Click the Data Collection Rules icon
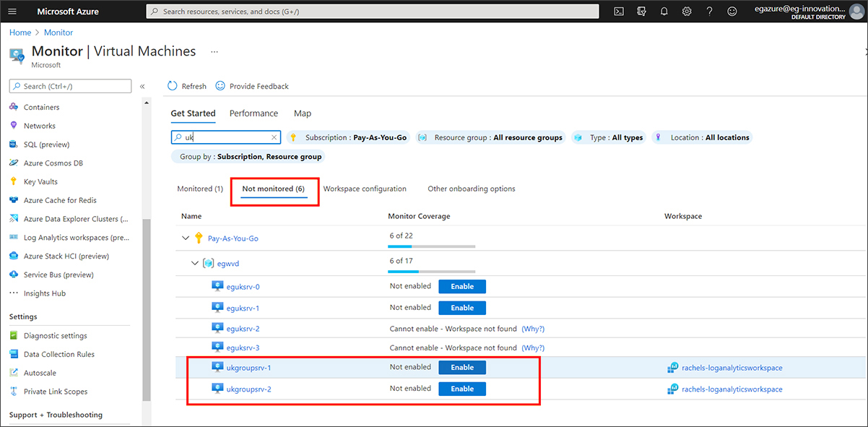 14,354
